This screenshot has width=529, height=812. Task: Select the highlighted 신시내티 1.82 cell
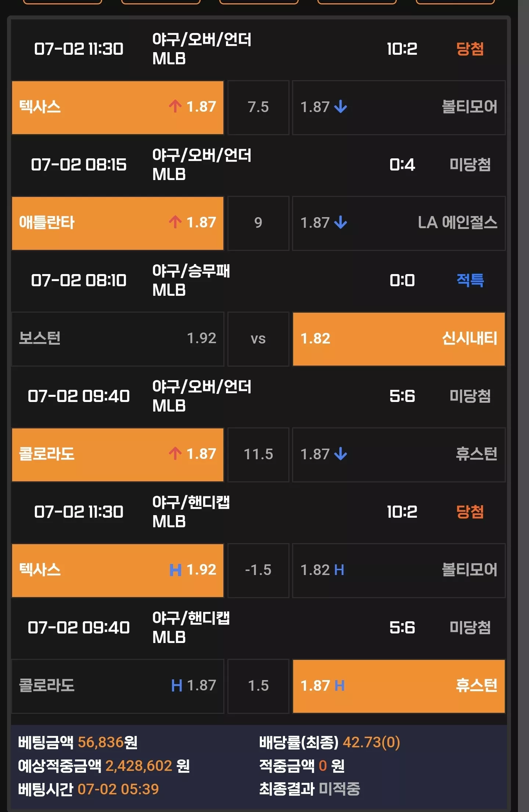pos(399,339)
